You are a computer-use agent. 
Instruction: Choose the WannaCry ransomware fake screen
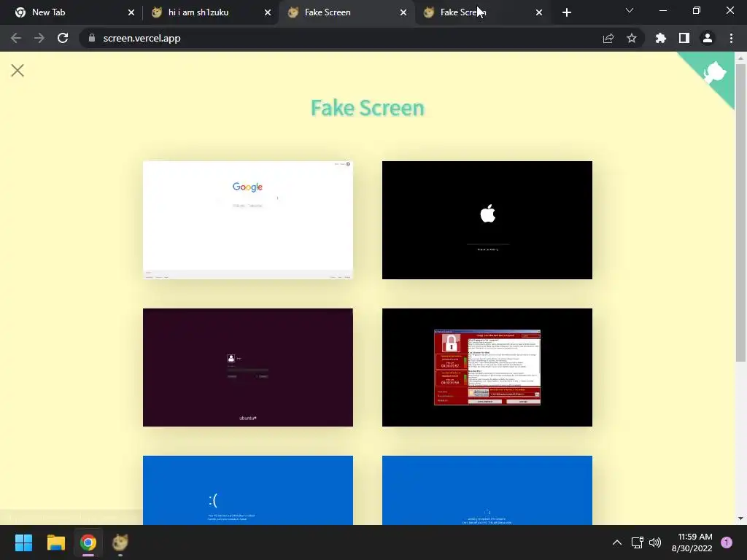tap(487, 367)
